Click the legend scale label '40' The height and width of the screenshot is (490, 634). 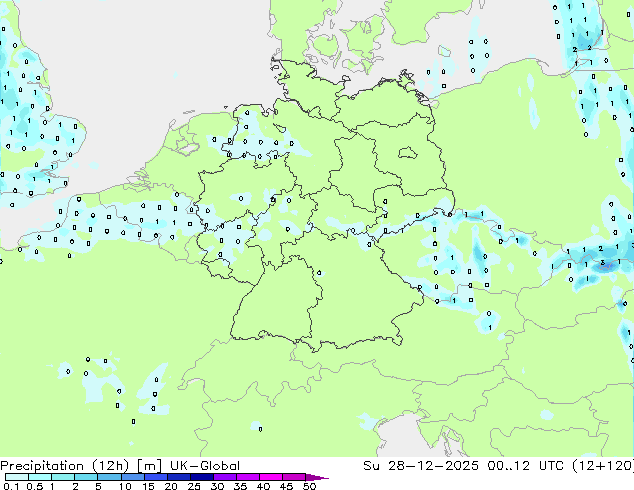pyautogui.click(x=263, y=486)
